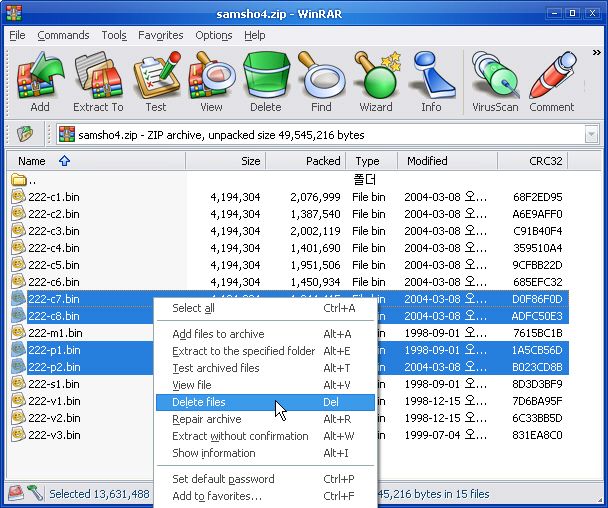This screenshot has width=608, height=508.
Task: Open the Help menu
Action: tap(255, 35)
